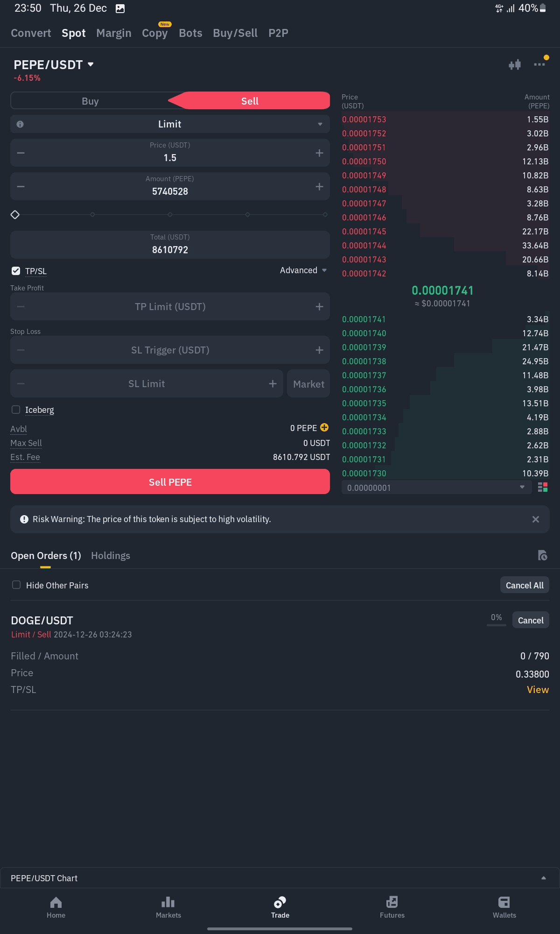Open Futures in bottom navigation
Screen dimensions: 560x934
click(392, 907)
